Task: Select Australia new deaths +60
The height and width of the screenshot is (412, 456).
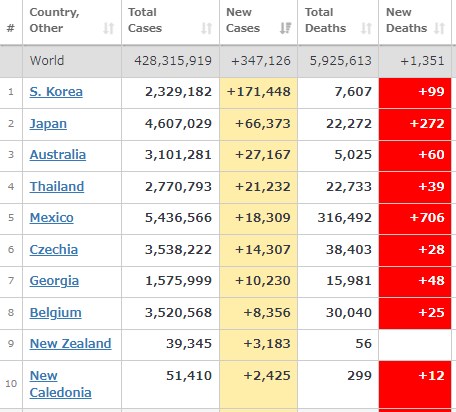Action: pos(431,155)
